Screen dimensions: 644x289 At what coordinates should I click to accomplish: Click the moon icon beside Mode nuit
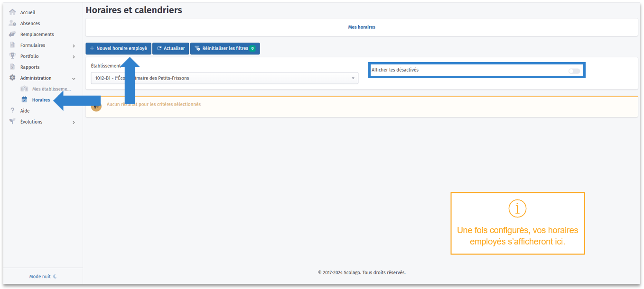point(55,276)
